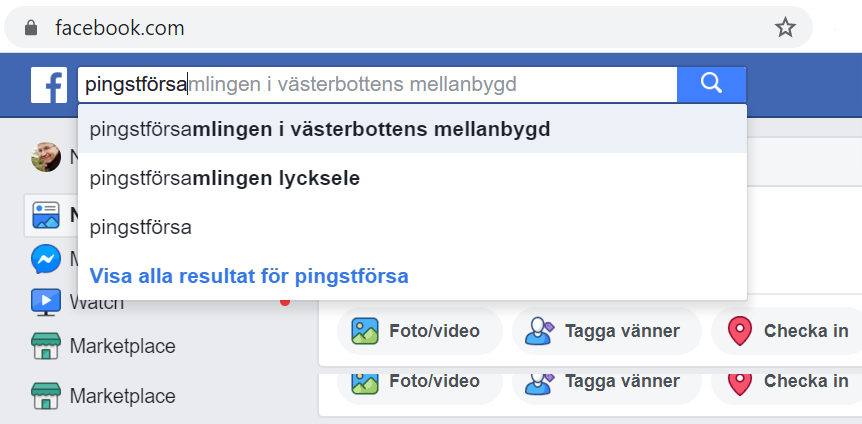The height and width of the screenshot is (424, 862).
Task: Click the profile avatar picture
Action: coord(46,157)
